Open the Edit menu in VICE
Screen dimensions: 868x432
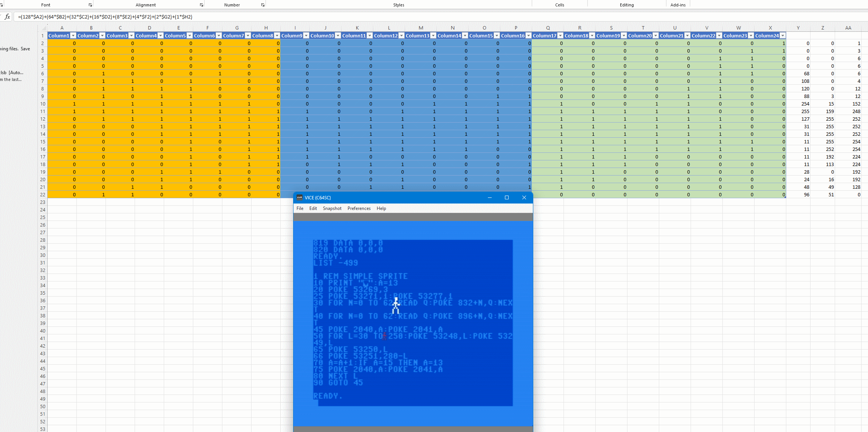(x=313, y=208)
